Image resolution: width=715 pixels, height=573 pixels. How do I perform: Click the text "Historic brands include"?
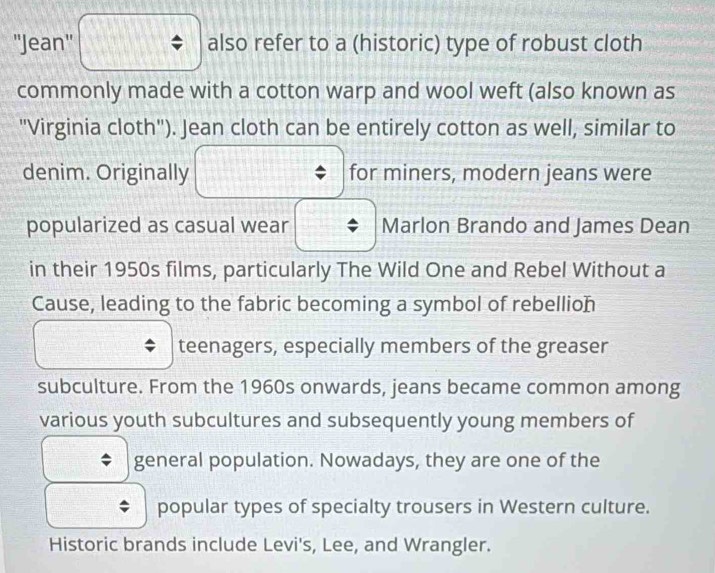click(x=150, y=546)
